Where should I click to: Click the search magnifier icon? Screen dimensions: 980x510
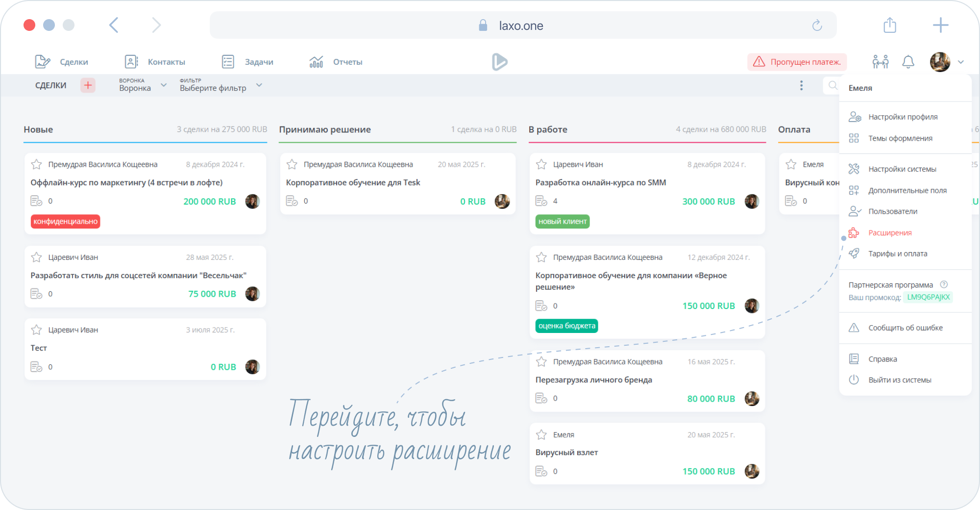[833, 85]
